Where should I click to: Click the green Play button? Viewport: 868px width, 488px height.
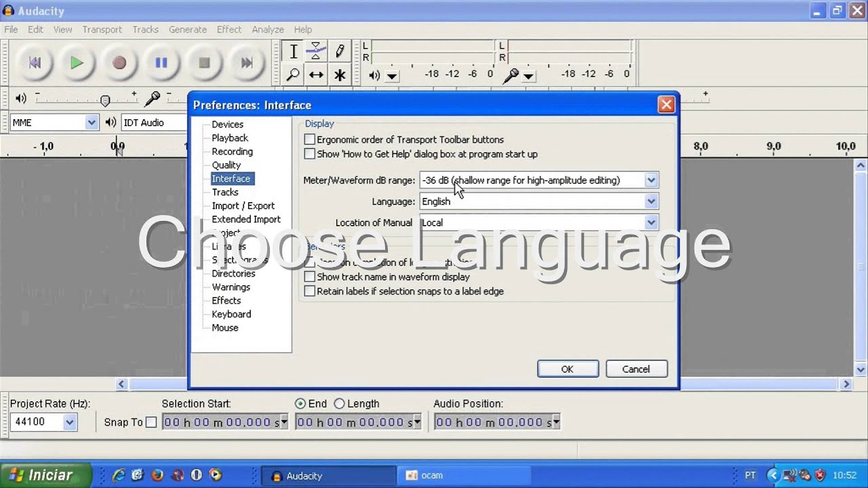[77, 63]
